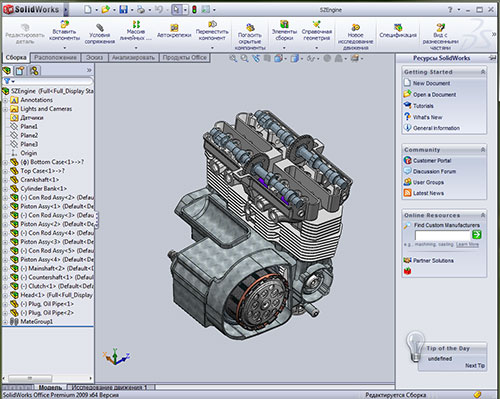Screen dimensions: 500x399
Task: Switch to the Анализировать tab
Action: (x=133, y=58)
